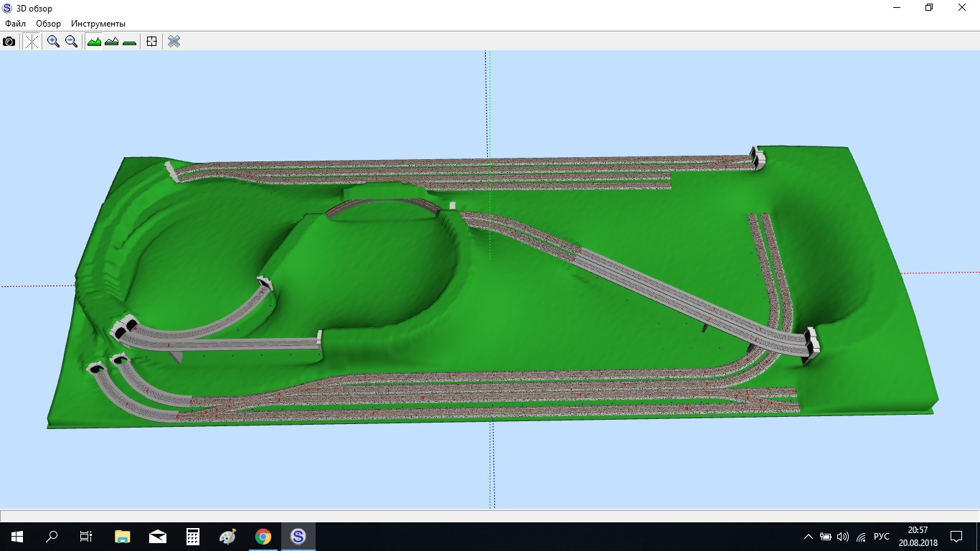
Task: Open the Файл menu
Action: 15,24
